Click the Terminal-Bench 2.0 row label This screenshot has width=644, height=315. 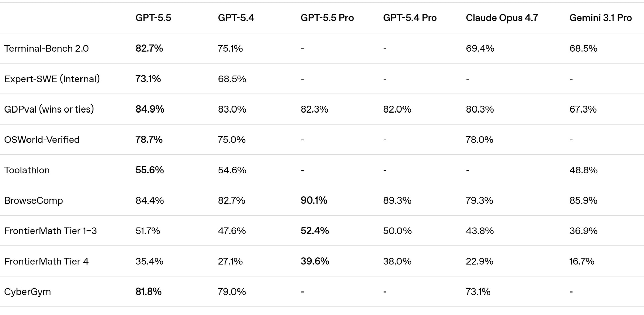click(x=46, y=48)
